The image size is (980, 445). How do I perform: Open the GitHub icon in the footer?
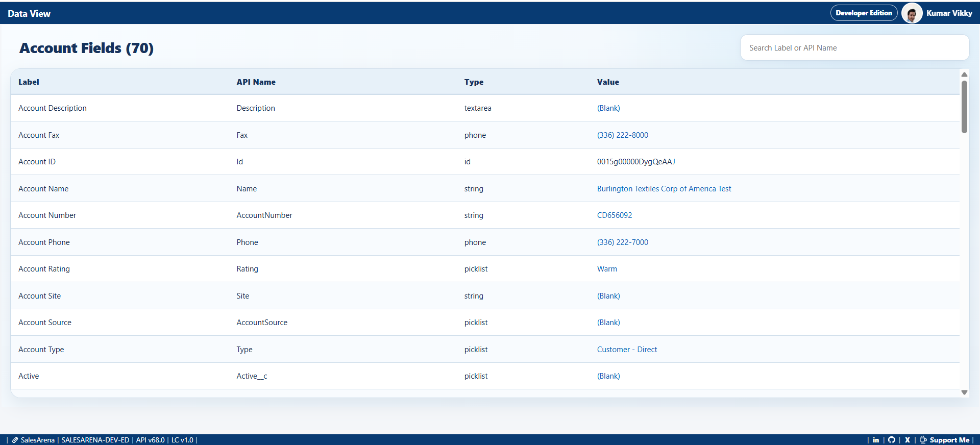coord(892,440)
